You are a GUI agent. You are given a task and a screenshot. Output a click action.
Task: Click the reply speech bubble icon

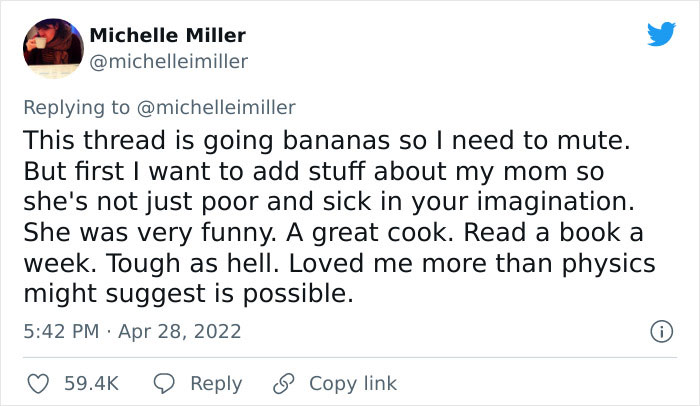coord(167,383)
